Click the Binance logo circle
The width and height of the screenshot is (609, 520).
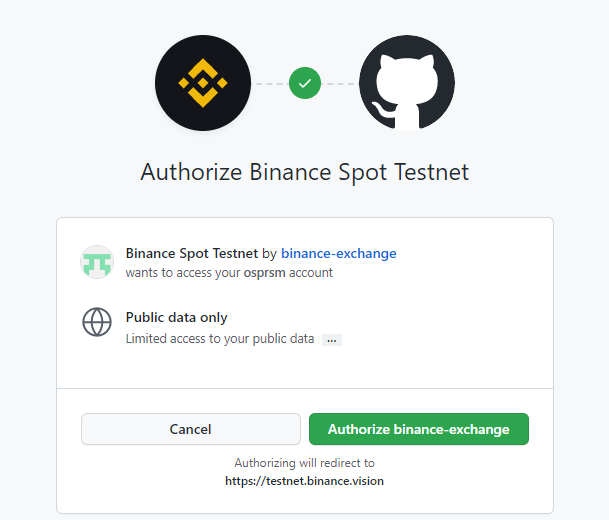click(x=203, y=83)
